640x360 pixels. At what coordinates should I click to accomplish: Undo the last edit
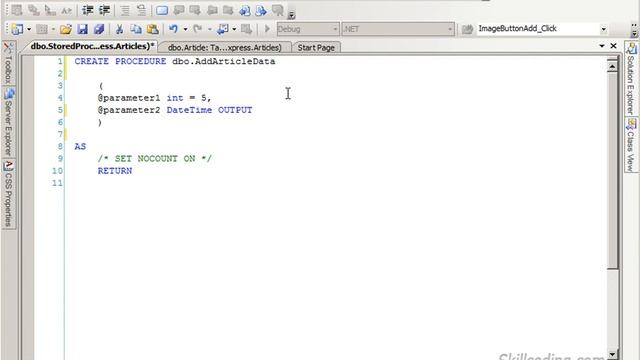point(173,29)
